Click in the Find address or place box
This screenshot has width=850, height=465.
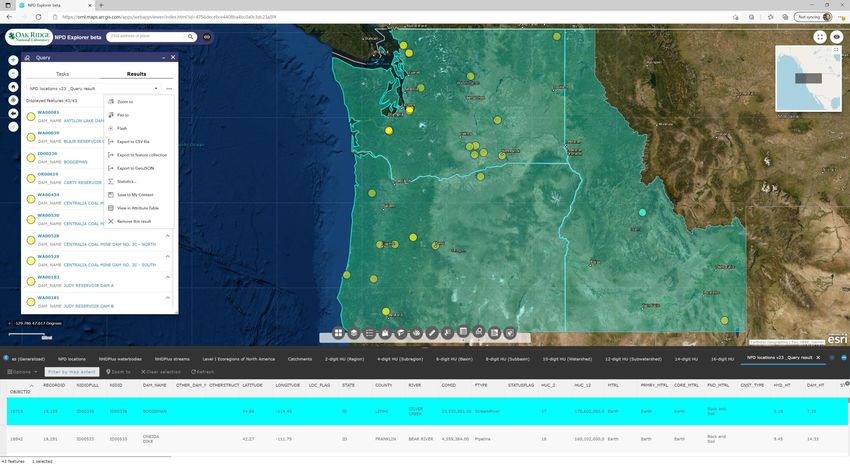(146, 36)
